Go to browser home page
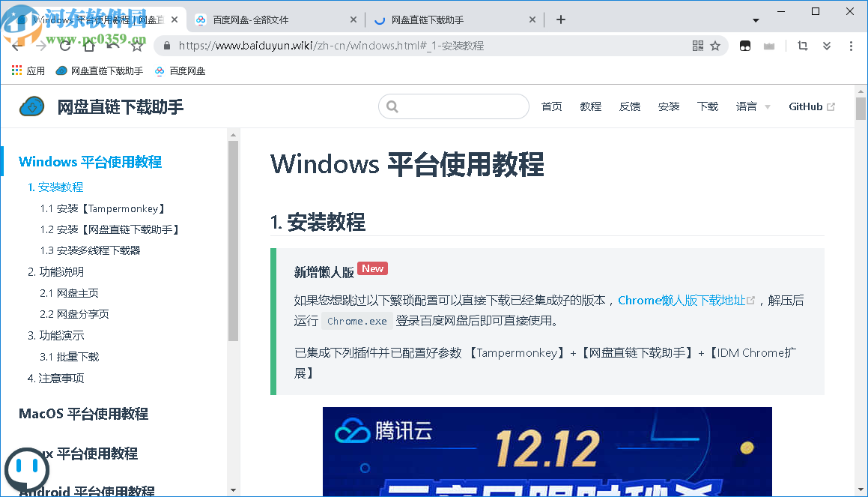 88,46
